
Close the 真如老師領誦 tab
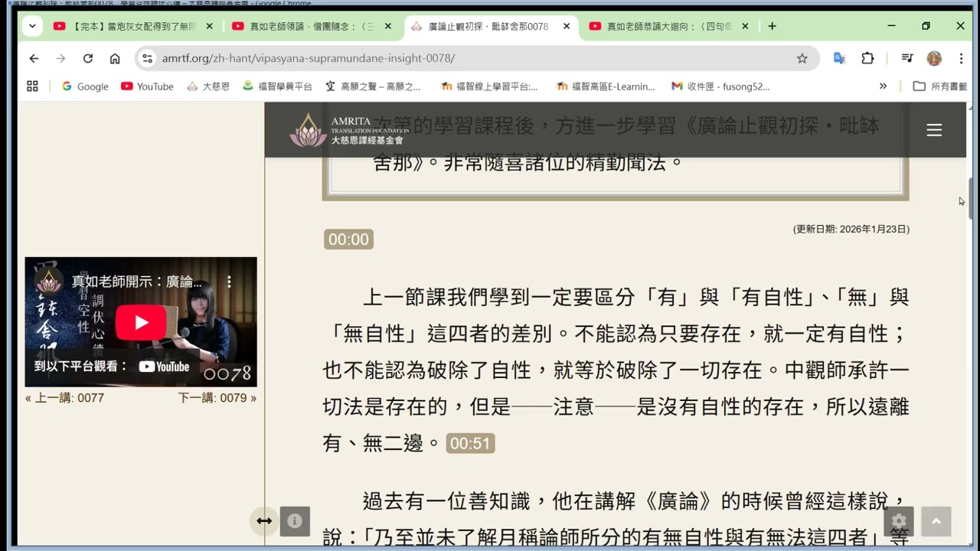tap(388, 26)
